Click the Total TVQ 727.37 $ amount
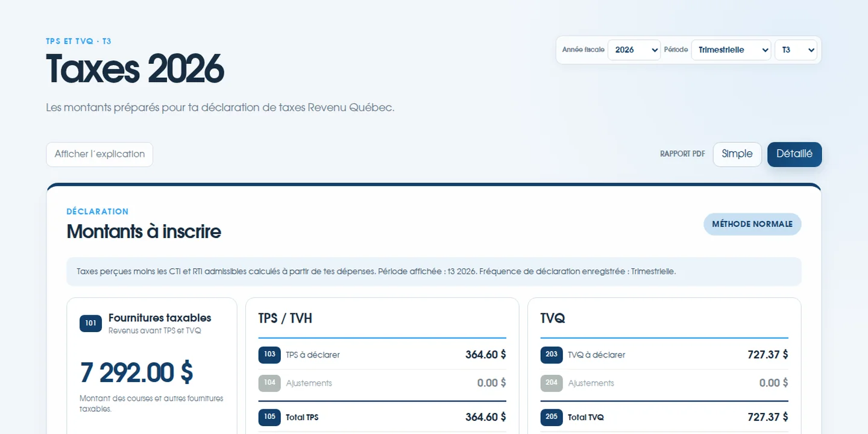This screenshot has height=434, width=868. (767, 417)
